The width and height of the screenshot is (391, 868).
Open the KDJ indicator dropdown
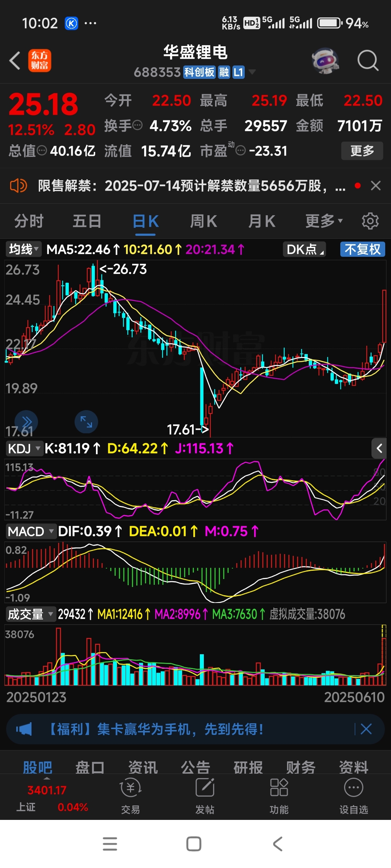[x=24, y=448]
